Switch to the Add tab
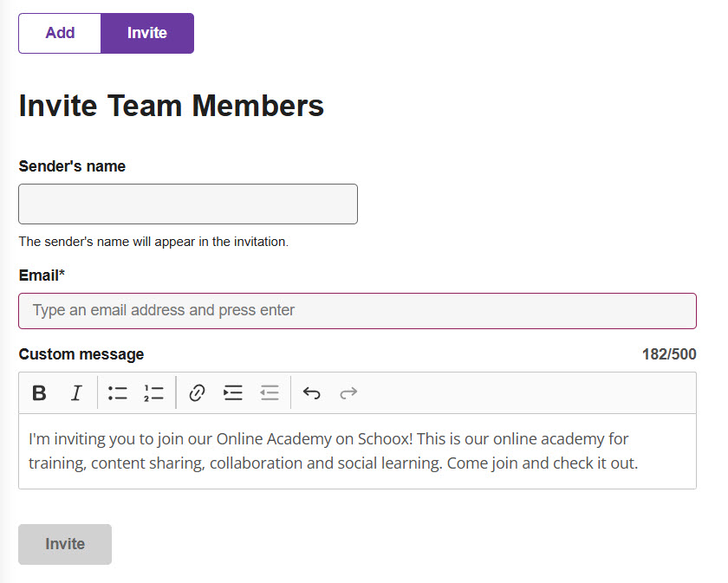Screen dimensions: 728x583 [60, 33]
